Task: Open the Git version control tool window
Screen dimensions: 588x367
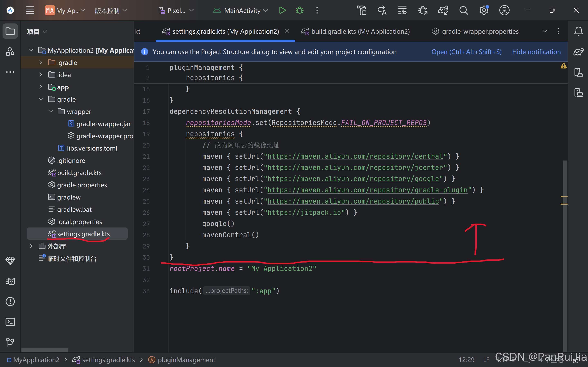Action: click(10, 342)
